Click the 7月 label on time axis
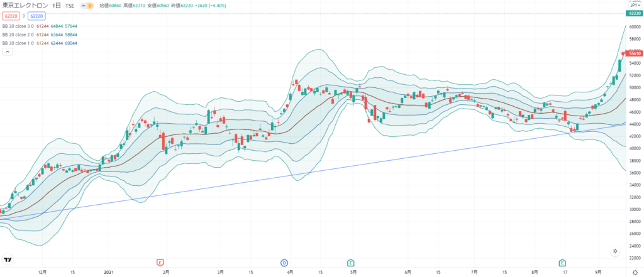Image resolution: width=644 pixels, height=277 pixels. point(474,272)
